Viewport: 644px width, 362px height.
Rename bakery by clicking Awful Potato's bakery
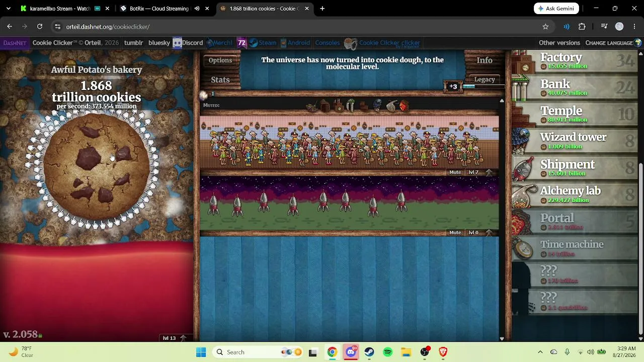97,70
